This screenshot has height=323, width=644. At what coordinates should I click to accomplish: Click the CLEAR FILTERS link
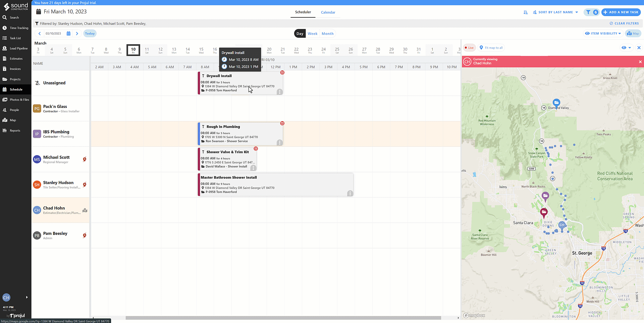[x=624, y=23]
